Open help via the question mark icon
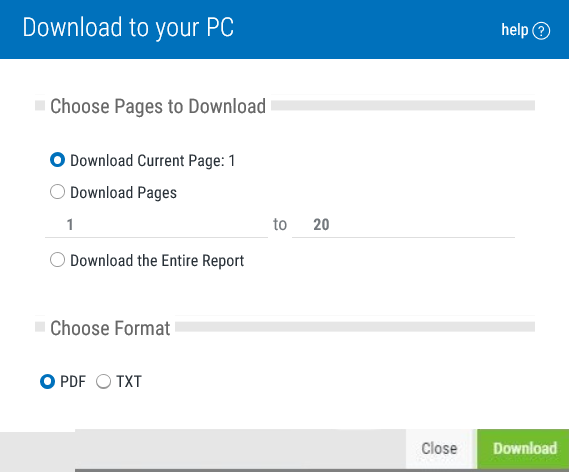The width and height of the screenshot is (569, 472). pyautogui.click(x=541, y=31)
